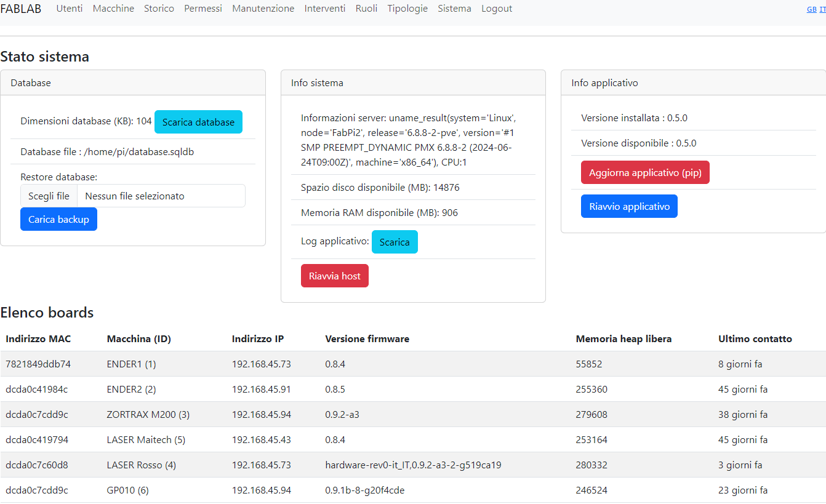The width and height of the screenshot is (826, 504).
Task: Click IP address 192.168.45.43
Action: coord(261,439)
